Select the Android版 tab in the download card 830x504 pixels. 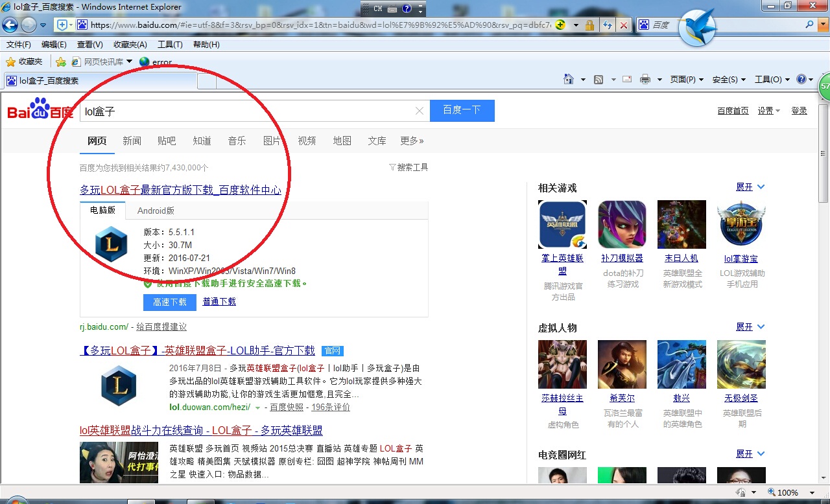[x=156, y=211]
